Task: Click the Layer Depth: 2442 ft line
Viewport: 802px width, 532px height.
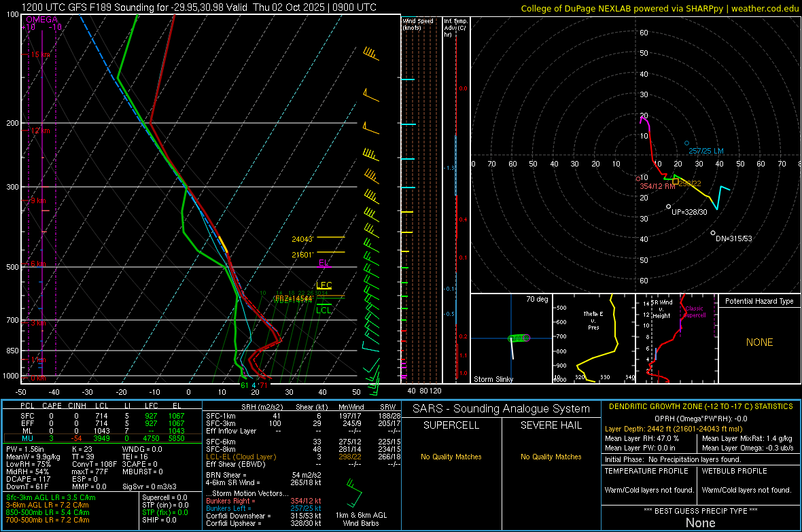Action: point(673,429)
